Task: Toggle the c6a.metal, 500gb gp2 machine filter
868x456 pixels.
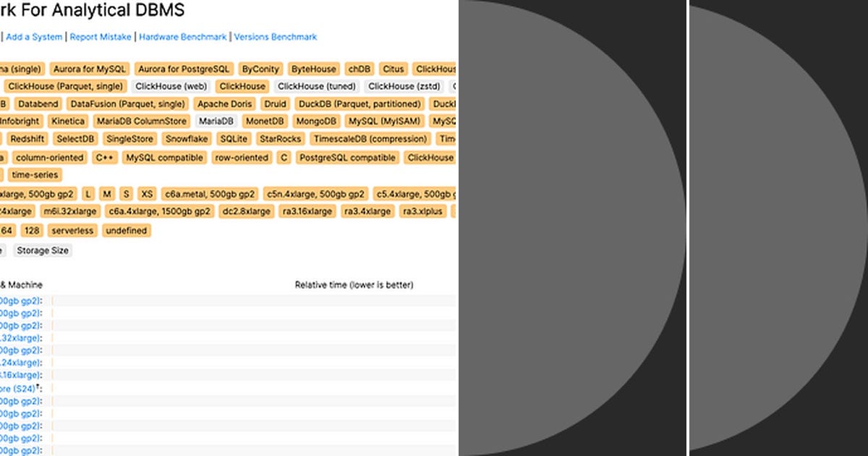Action: (x=209, y=193)
